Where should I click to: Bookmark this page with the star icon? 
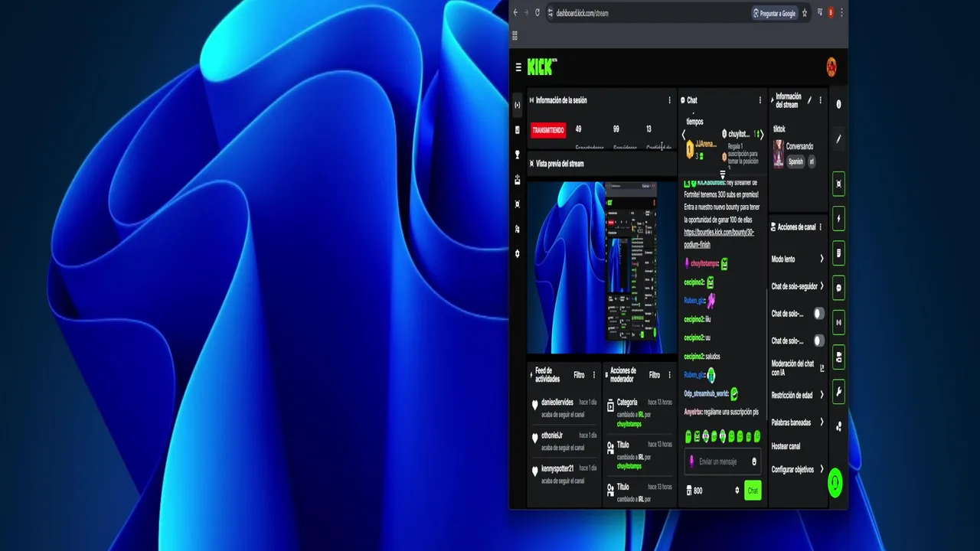point(804,13)
